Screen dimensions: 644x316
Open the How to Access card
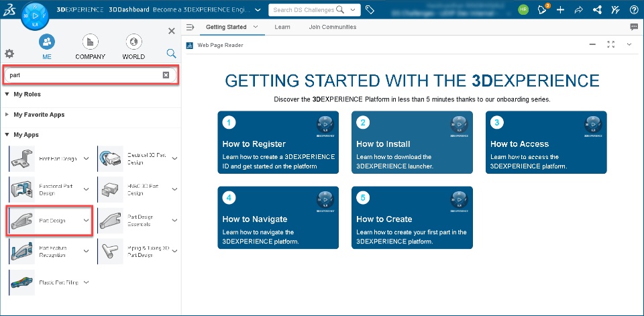tap(546, 142)
